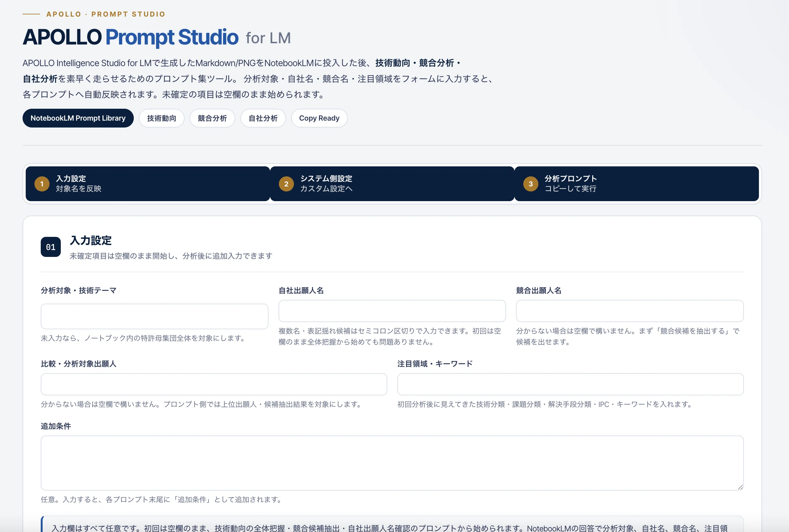Click the 入力設定 section heading
789x532 pixels.
(x=91, y=240)
